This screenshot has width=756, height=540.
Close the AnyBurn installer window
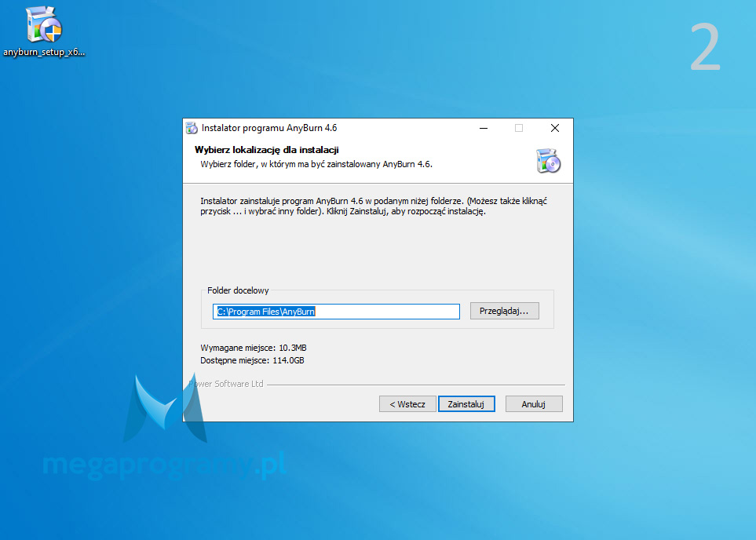pyautogui.click(x=555, y=128)
